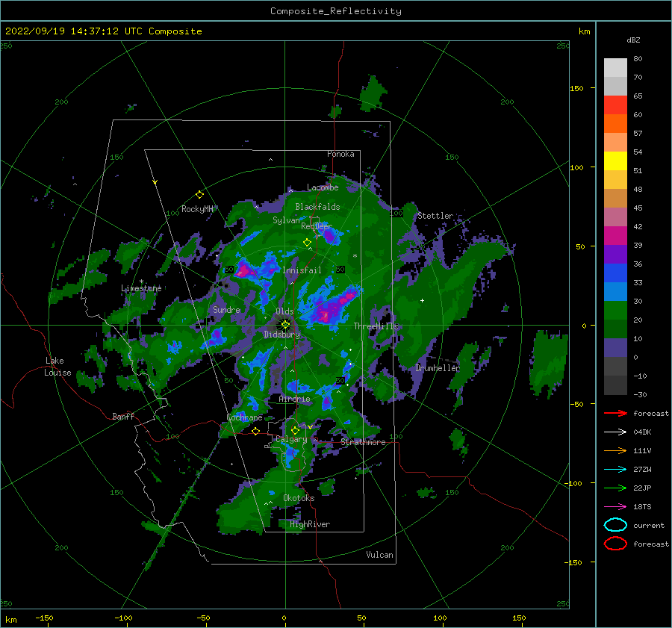Image resolution: width=672 pixels, height=628 pixels.
Task: Click the yellow diamond marker near RockyMH
Action: click(199, 195)
